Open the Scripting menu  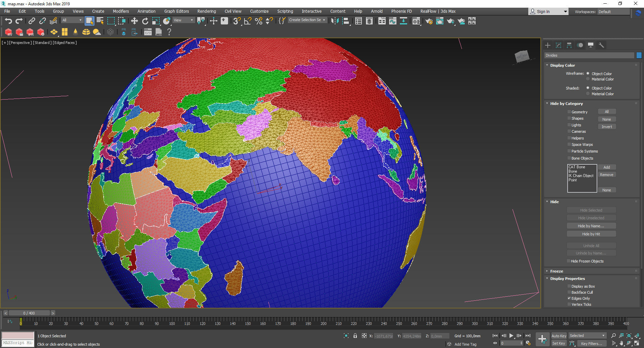coord(285,11)
